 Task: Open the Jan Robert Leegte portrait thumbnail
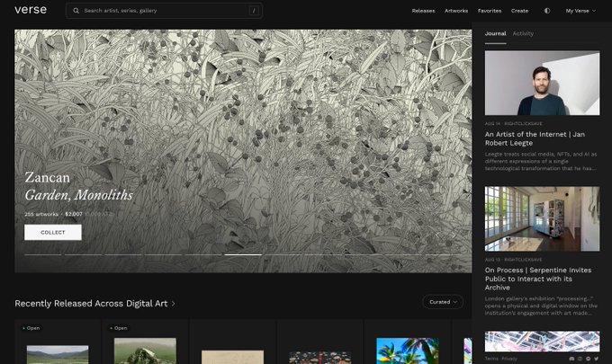tap(542, 83)
